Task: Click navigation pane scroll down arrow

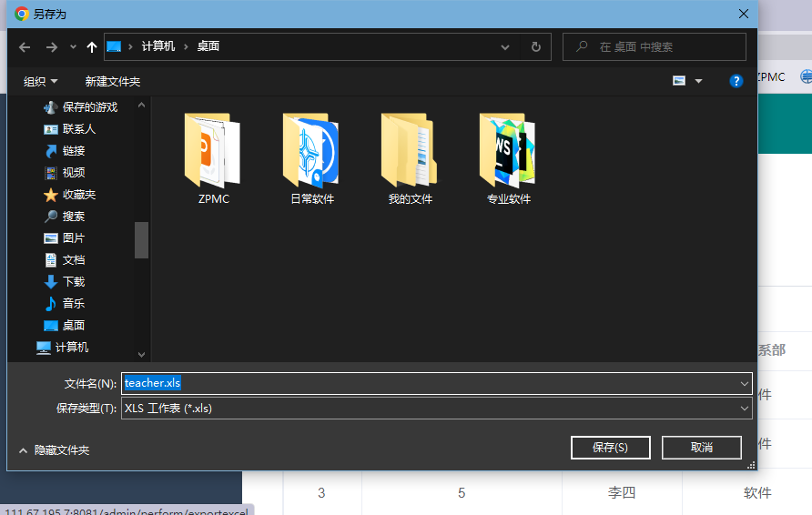Action: pyautogui.click(x=141, y=355)
